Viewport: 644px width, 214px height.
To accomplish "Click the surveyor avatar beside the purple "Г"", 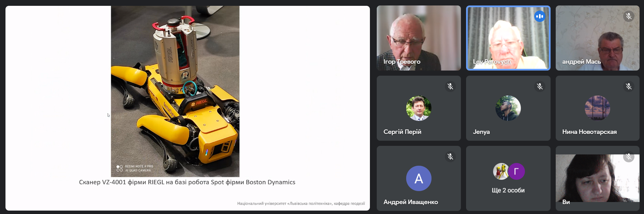I will [x=501, y=172].
